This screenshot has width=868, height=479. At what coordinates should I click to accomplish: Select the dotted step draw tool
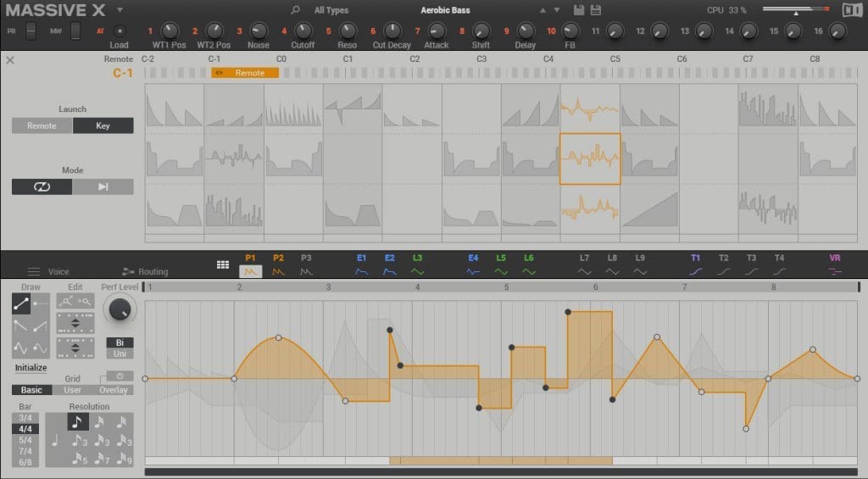[41, 304]
